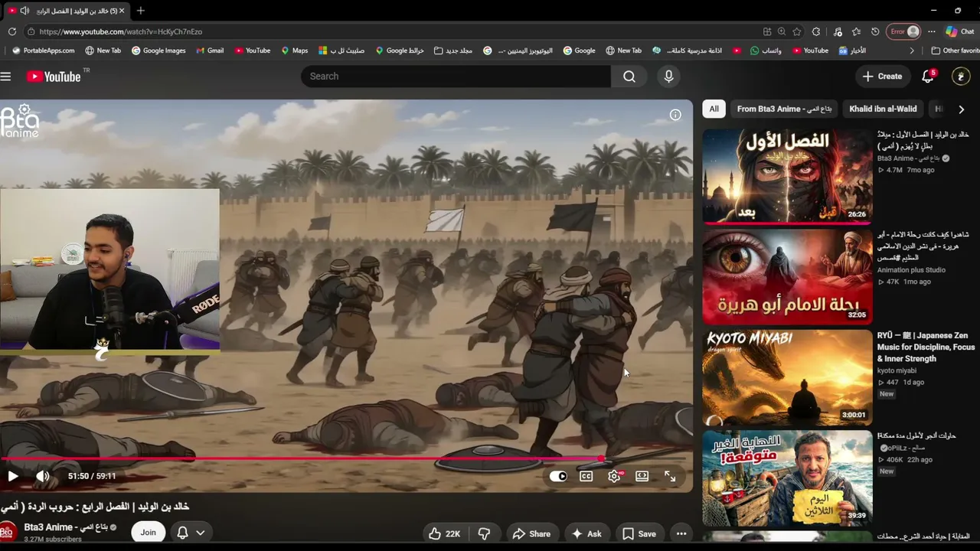Open PortableApps.com bookmark
Screen dimensions: 980x551
point(44,51)
